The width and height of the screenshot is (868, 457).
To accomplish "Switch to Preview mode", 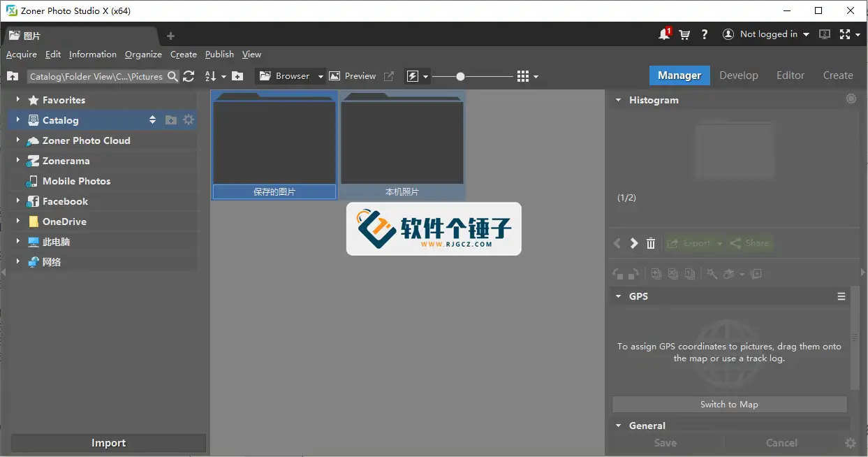I will 353,76.
